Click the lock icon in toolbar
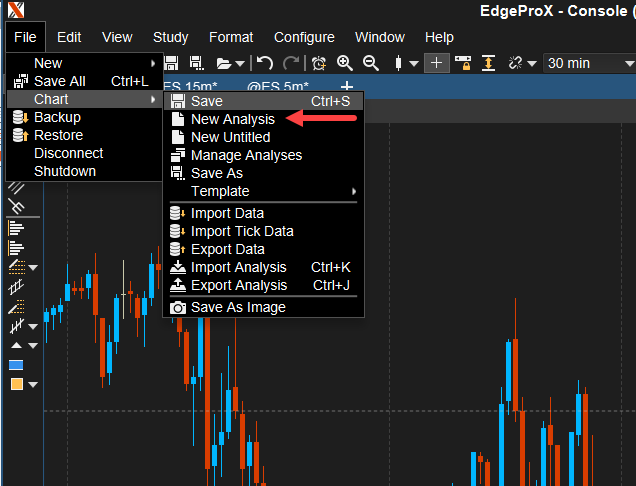The image size is (636, 486). 463,63
